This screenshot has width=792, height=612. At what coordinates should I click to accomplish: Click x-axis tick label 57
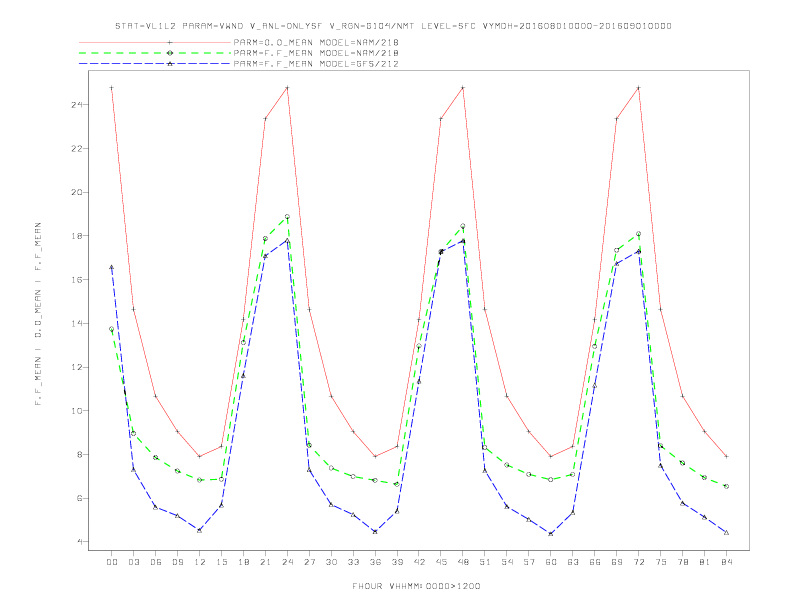point(529,562)
